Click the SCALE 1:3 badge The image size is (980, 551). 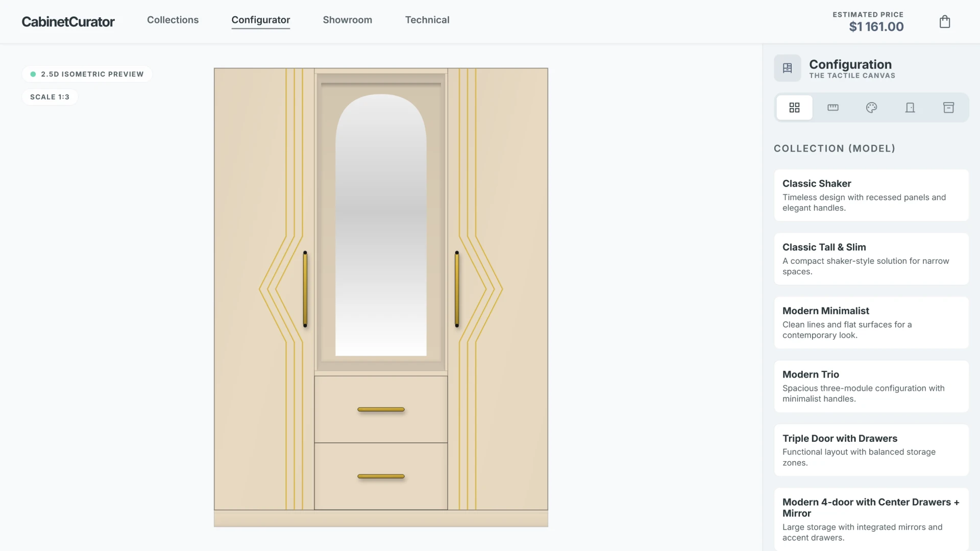(x=50, y=96)
